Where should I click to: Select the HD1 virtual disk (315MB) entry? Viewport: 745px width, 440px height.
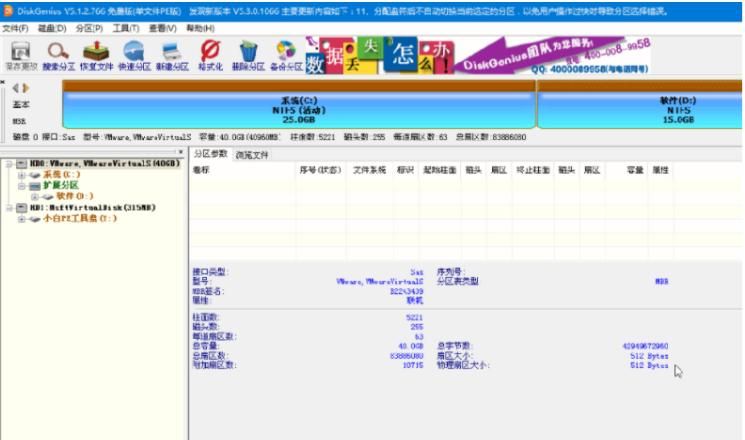tap(93, 208)
